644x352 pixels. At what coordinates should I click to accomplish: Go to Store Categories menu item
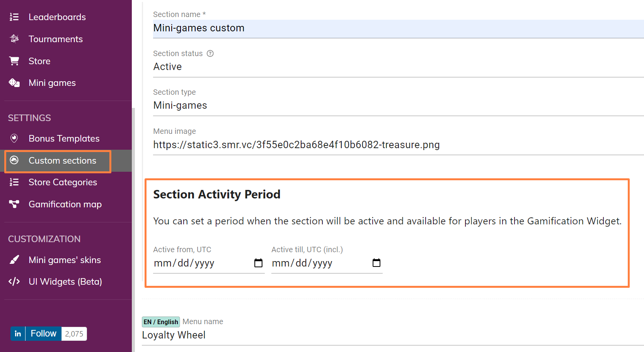click(x=63, y=182)
